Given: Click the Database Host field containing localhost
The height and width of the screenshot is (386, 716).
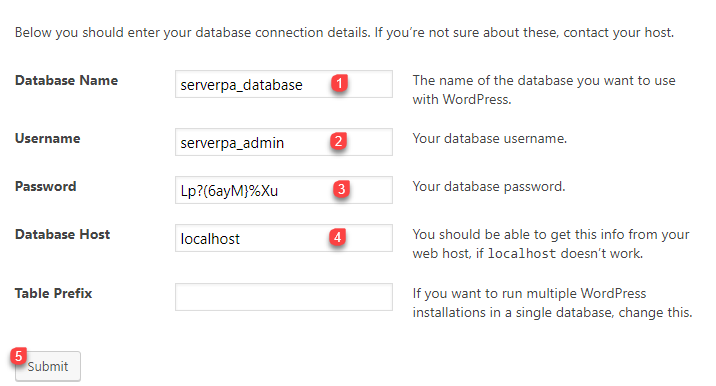Looking at the screenshot, I should pos(284,238).
